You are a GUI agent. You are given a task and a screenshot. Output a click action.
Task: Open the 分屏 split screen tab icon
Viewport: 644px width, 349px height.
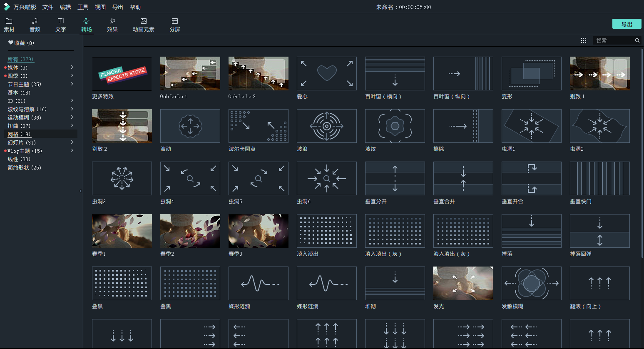[x=175, y=21]
